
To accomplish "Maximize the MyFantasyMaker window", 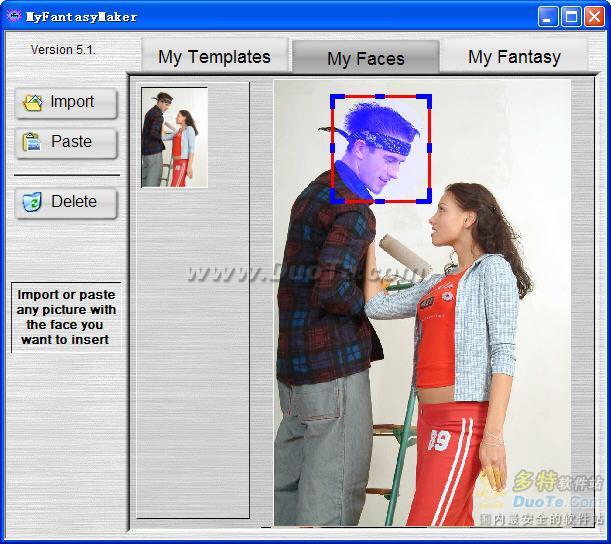I will pyautogui.click(x=570, y=16).
